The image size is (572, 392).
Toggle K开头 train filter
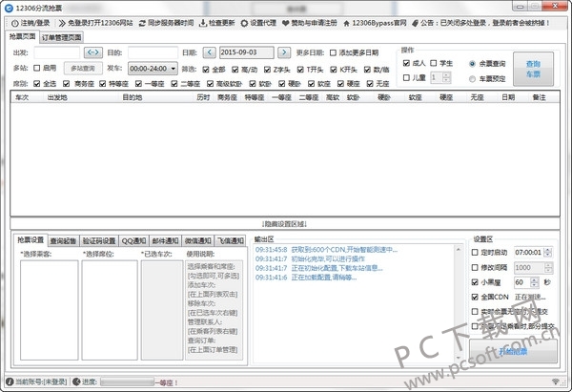334,70
